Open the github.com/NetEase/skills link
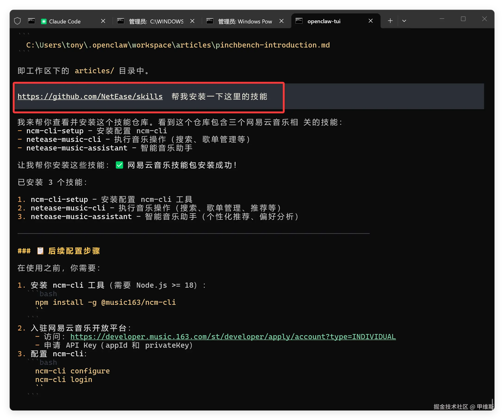504x420 pixels. click(x=90, y=96)
